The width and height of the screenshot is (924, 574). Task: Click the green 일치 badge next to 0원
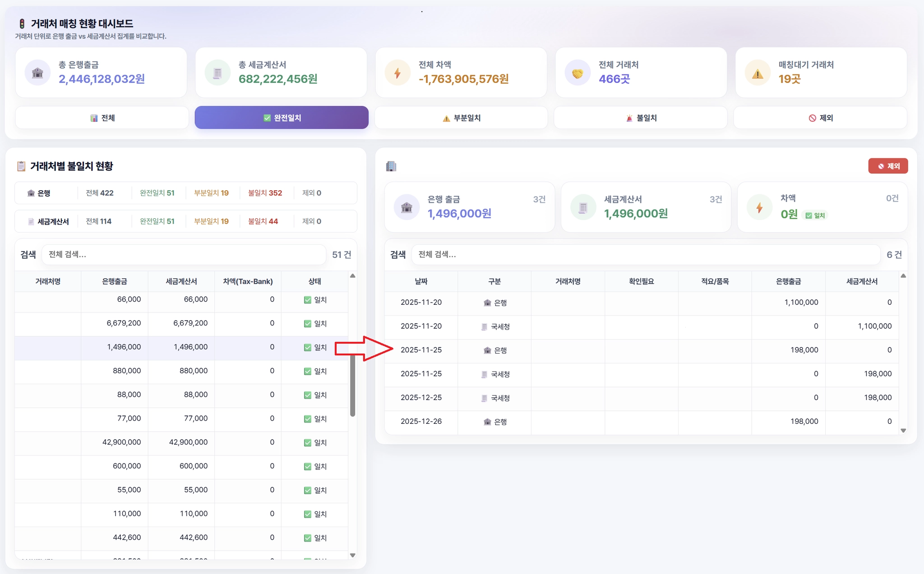(815, 216)
